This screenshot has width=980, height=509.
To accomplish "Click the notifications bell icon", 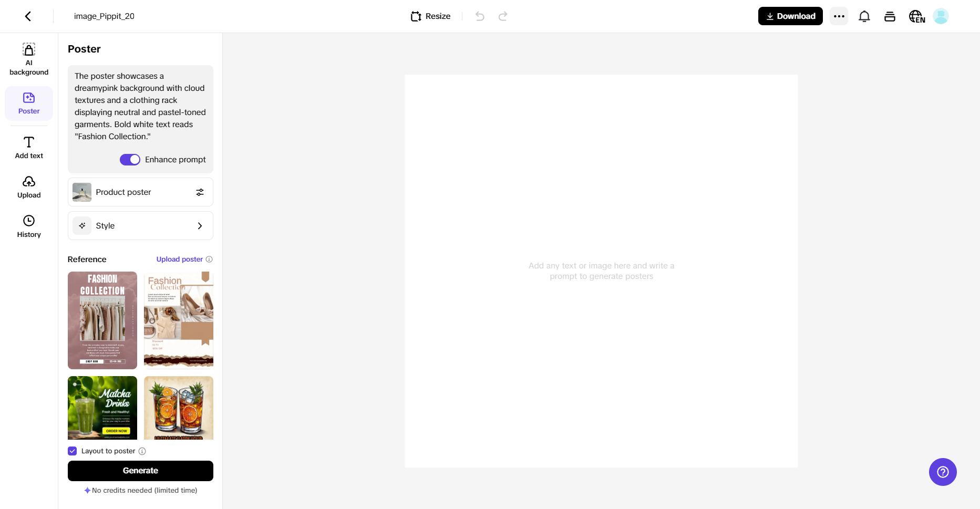I will tap(864, 16).
